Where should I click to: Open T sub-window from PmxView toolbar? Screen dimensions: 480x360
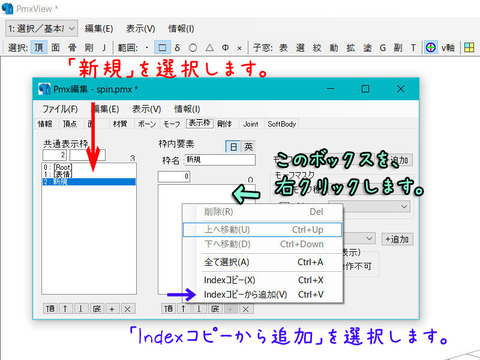tap(413, 48)
